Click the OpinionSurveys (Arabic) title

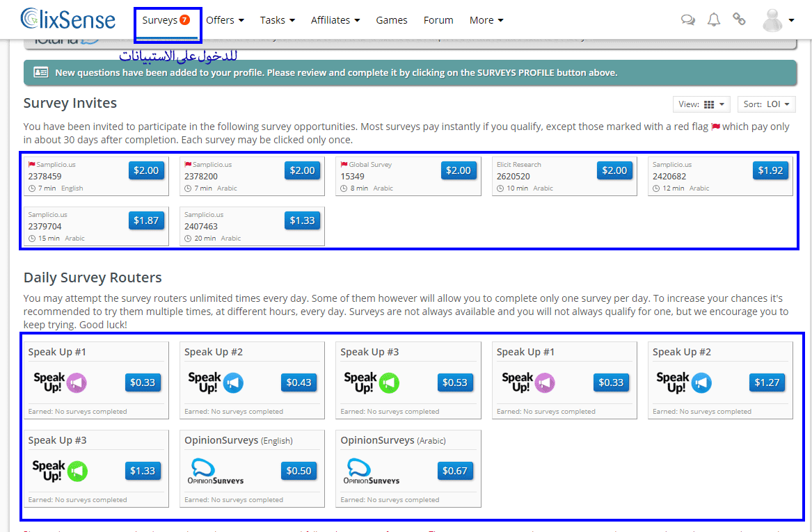click(x=393, y=440)
